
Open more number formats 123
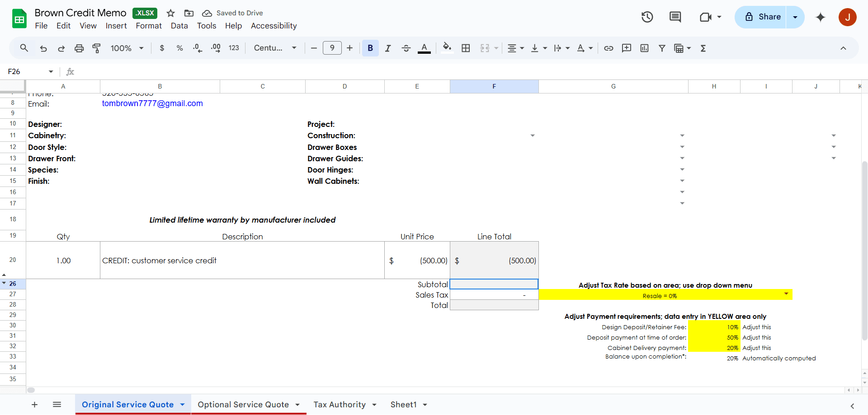(234, 48)
